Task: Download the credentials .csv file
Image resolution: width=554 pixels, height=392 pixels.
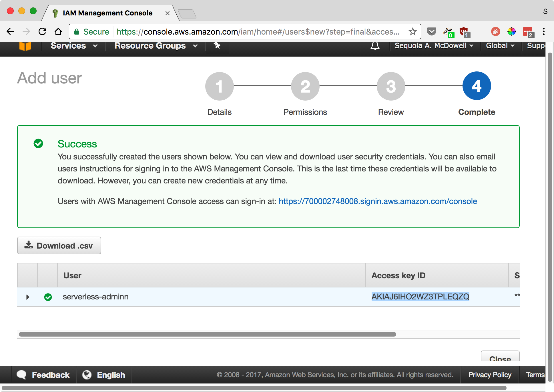Action: 59,245
